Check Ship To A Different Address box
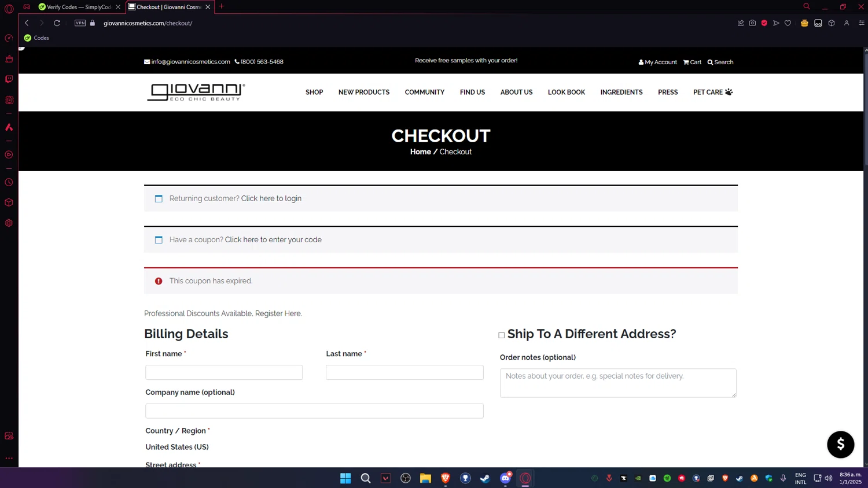Screen dimensions: 868x488 (502, 335)
